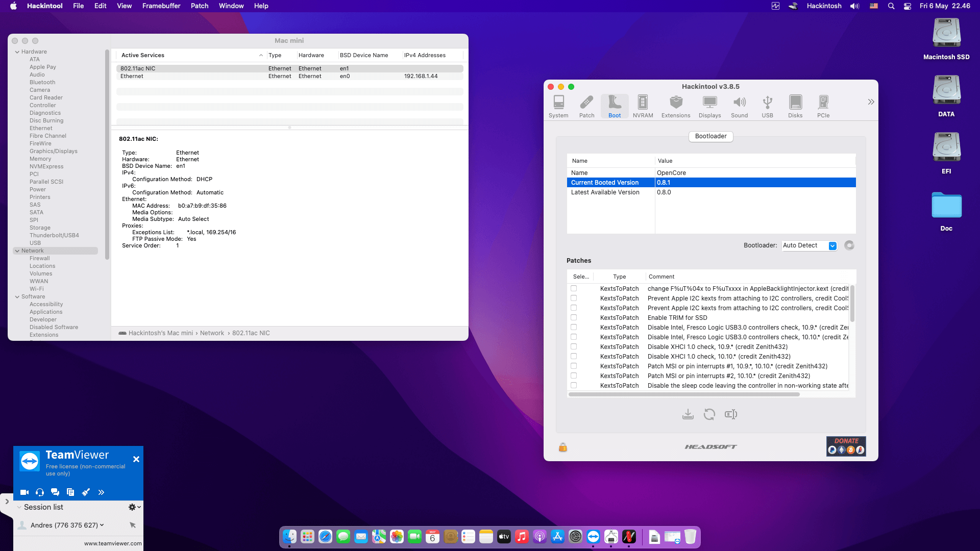Image resolution: width=980 pixels, height=551 pixels.
Task: Select the PCIe toolbar icon
Action: click(823, 107)
